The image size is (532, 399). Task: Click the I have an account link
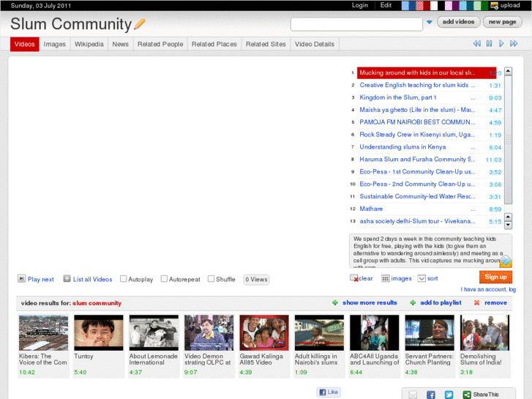(x=488, y=289)
